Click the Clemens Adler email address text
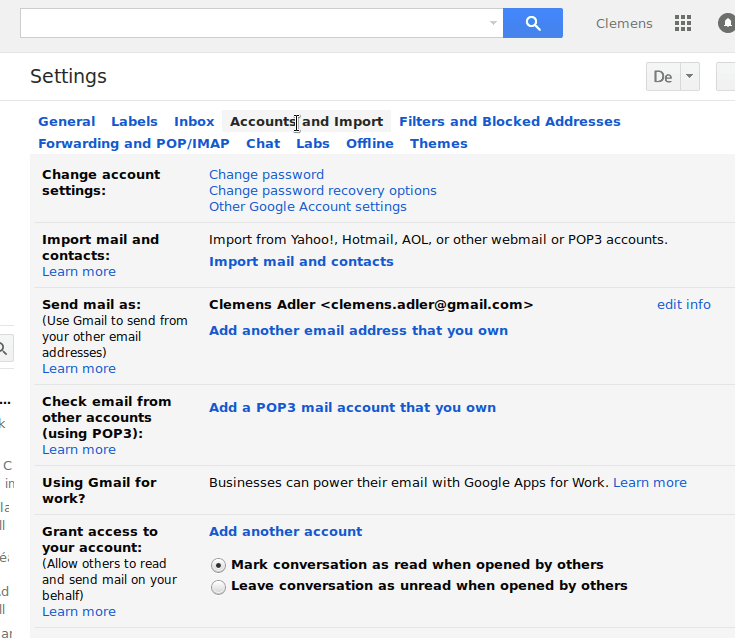 tap(371, 304)
